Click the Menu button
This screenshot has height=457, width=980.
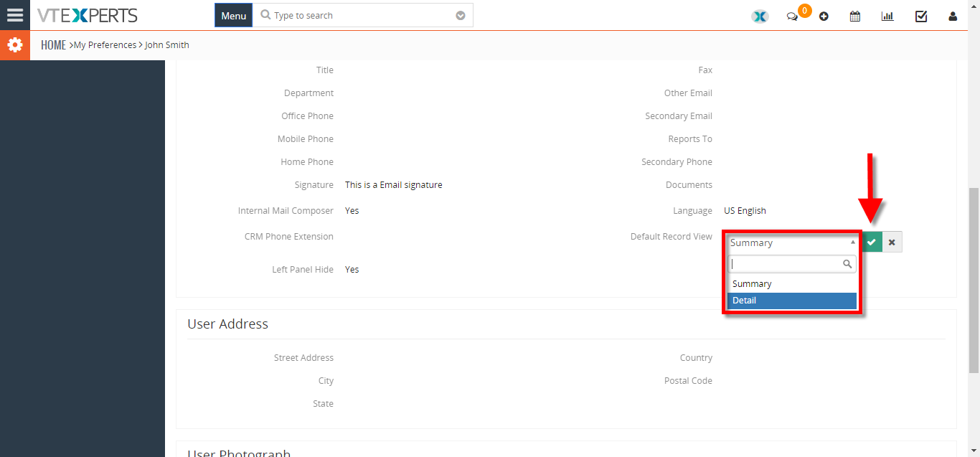[234, 15]
